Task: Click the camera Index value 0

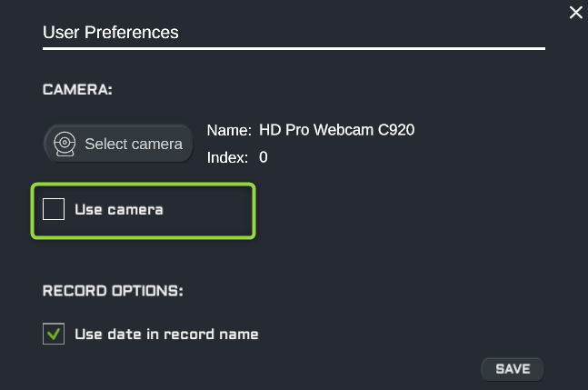Action: pos(264,157)
